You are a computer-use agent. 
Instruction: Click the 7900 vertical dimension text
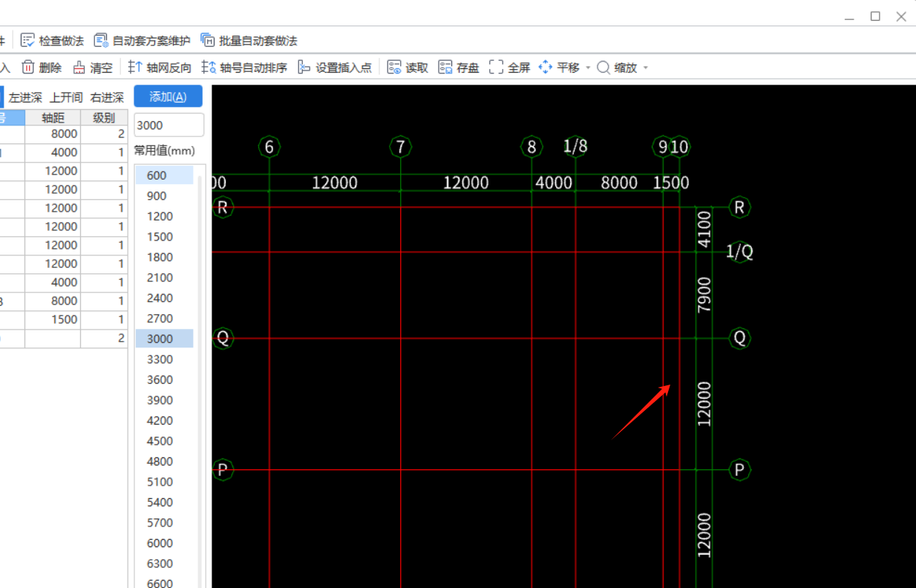click(704, 294)
